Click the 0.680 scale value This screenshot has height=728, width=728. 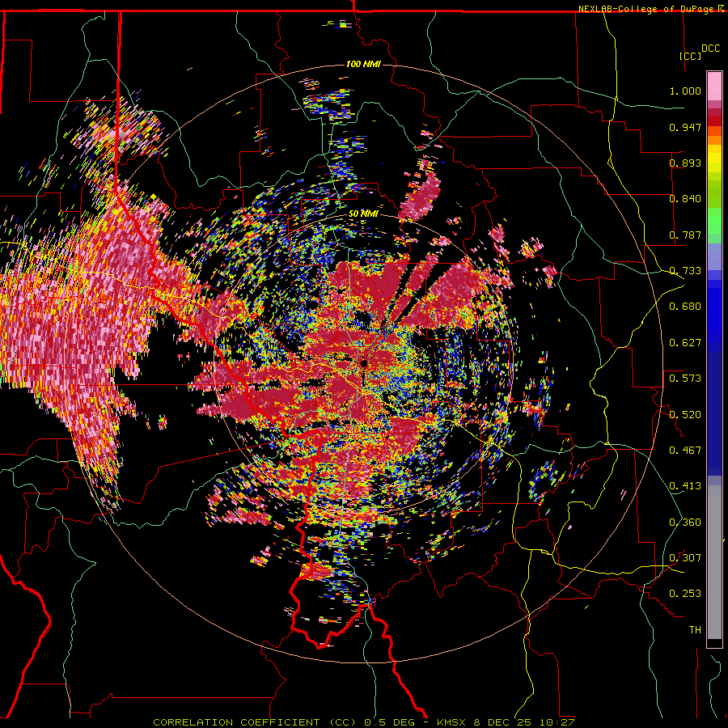click(685, 307)
